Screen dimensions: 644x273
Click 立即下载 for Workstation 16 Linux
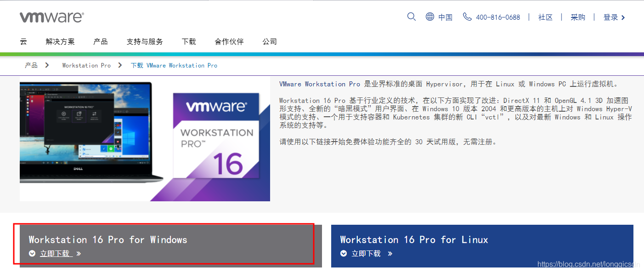pos(366,253)
